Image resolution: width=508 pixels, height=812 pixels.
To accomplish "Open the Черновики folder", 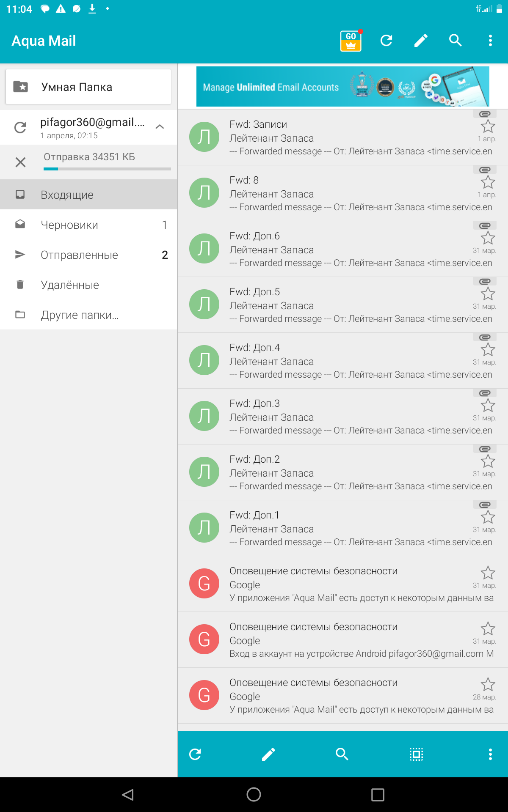I will pyautogui.click(x=69, y=225).
